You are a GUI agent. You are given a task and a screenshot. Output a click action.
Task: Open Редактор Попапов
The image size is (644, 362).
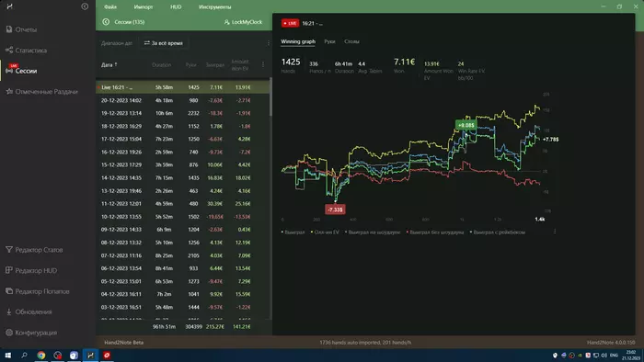tap(42, 291)
